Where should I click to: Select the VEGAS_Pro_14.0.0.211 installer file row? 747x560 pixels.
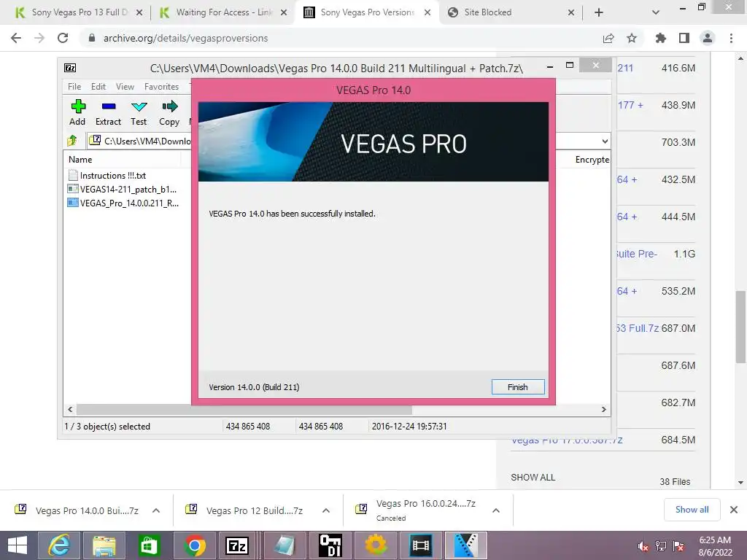point(123,203)
